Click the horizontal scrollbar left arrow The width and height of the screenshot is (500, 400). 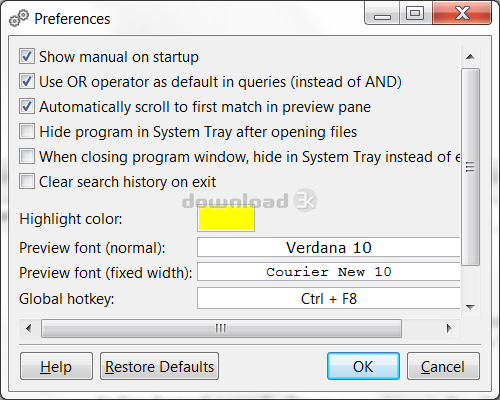(x=29, y=329)
